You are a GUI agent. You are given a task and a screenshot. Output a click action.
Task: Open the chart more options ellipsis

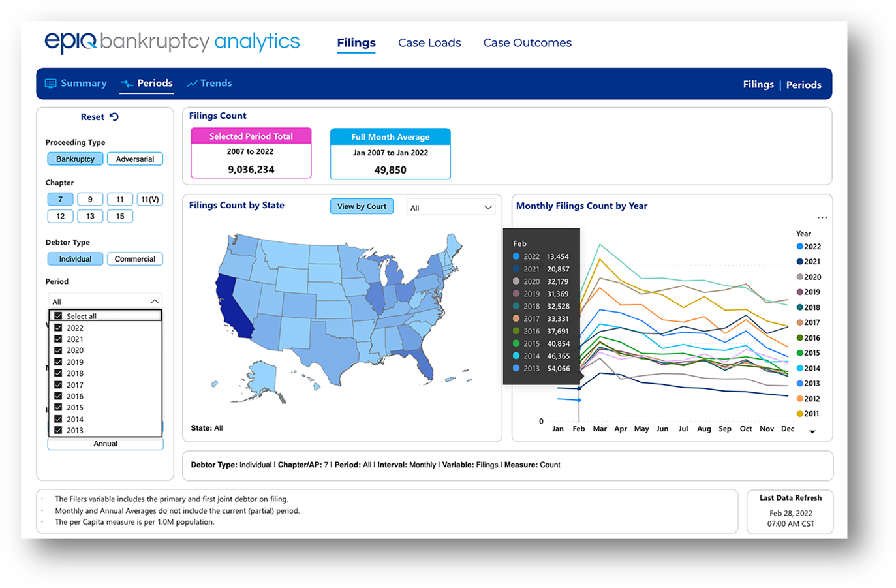(x=822, y=217)
